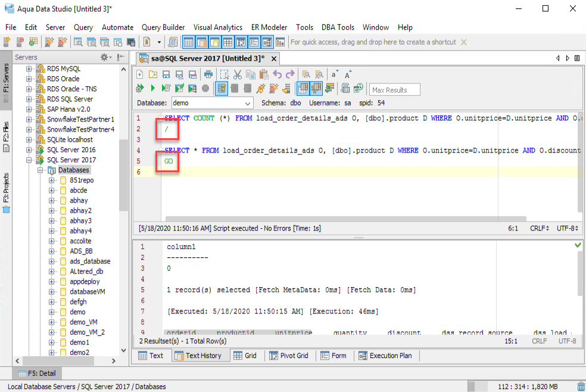Screen dimensions: 586x392
Task: Open the Query Builder menu
Action: (x=163, y=27)
